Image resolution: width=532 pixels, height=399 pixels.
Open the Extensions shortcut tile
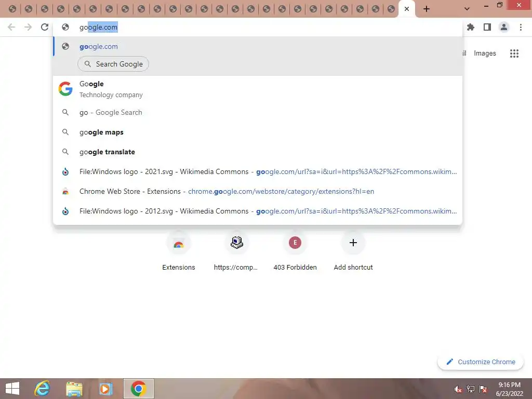coord(179,251)
